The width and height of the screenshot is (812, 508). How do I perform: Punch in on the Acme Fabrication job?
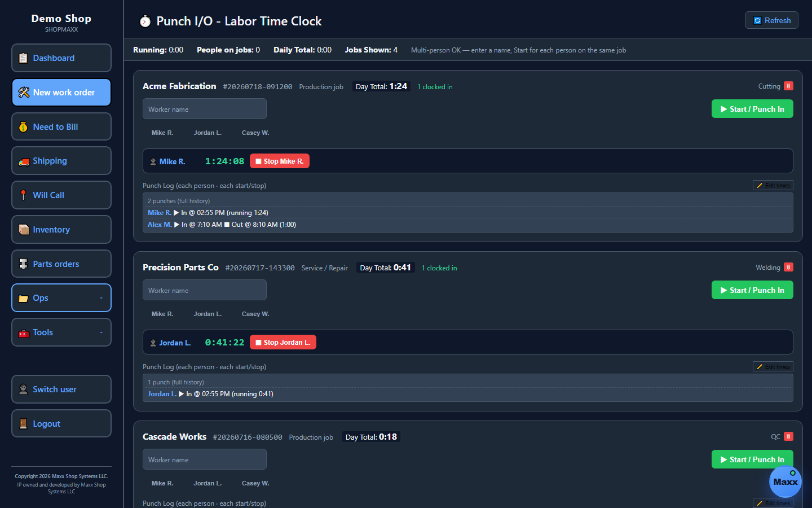click(752, 109)
